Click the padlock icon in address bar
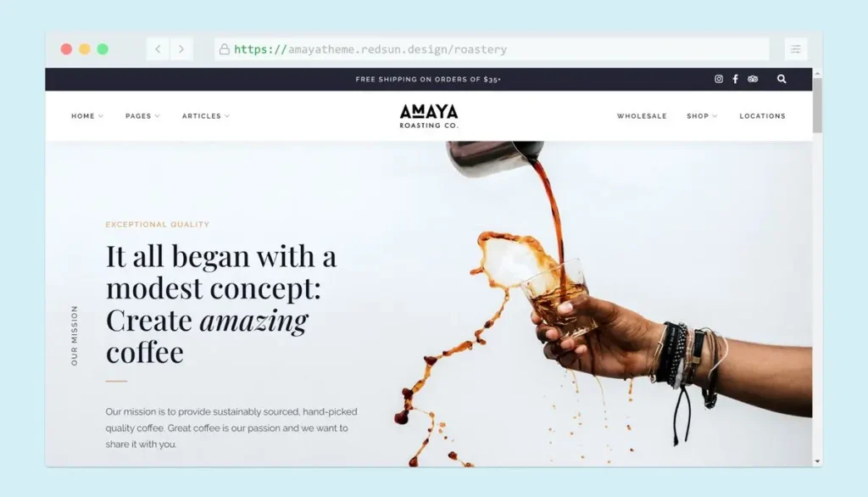This screenshot has width=868, height=497. pyautogui.click(x=224, y=48)
